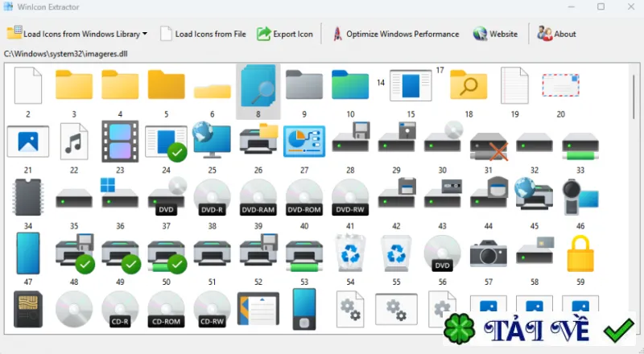Select the picture file icon 21

(x=28, y=142)
